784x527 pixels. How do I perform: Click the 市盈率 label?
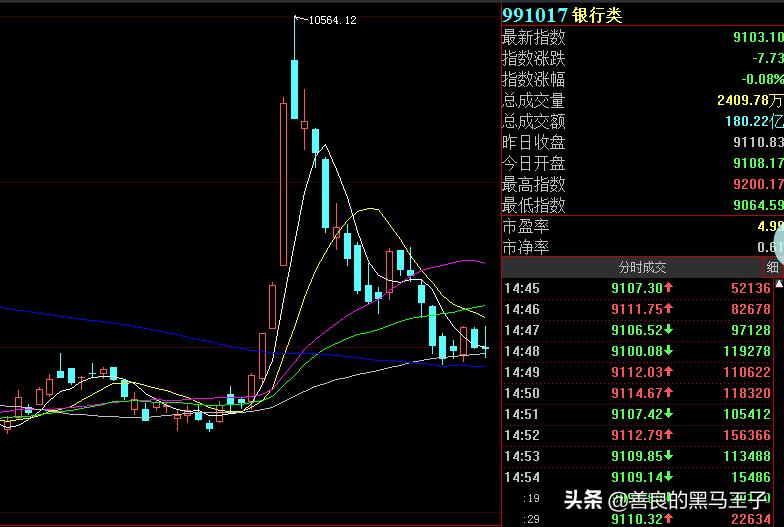coord(526,226)
